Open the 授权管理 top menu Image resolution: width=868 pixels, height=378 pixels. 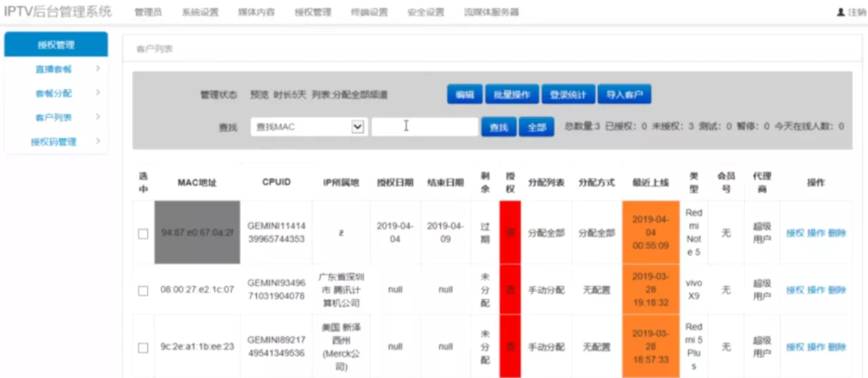tap(313, 12)
